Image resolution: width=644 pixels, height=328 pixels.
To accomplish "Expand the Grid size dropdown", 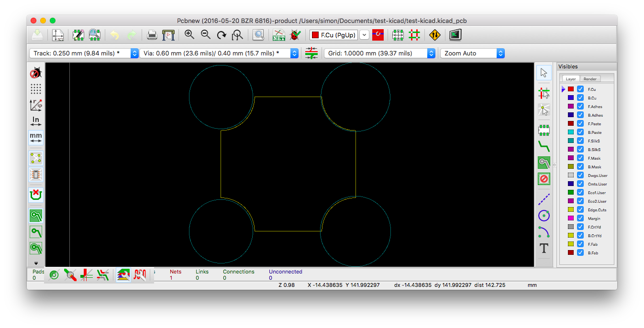I will click(431, 54).
